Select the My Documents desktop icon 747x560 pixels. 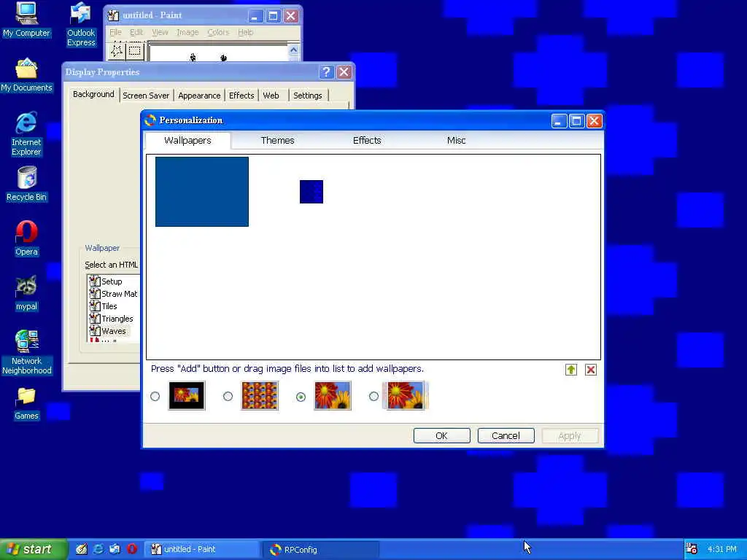[x=26, y=75]
